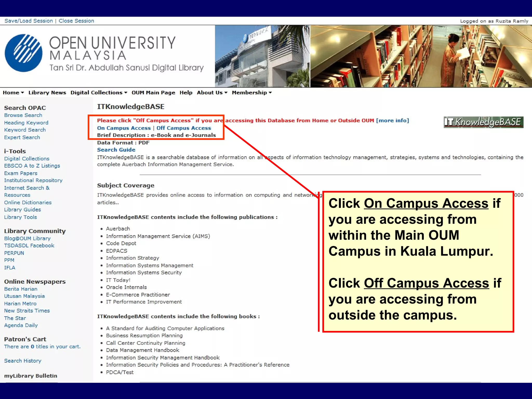Open Agenda Daily link
Image resolution: width=532 pixels, height=399 pixels.
point(21,325)
